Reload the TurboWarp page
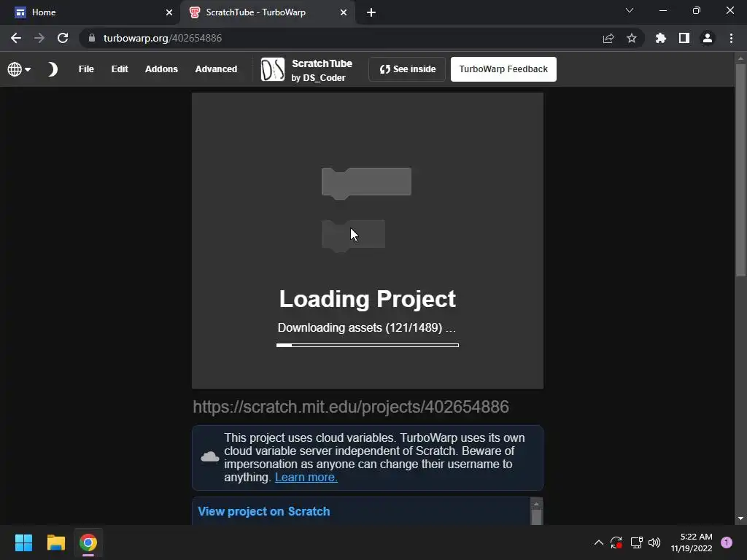 point(63,38)
